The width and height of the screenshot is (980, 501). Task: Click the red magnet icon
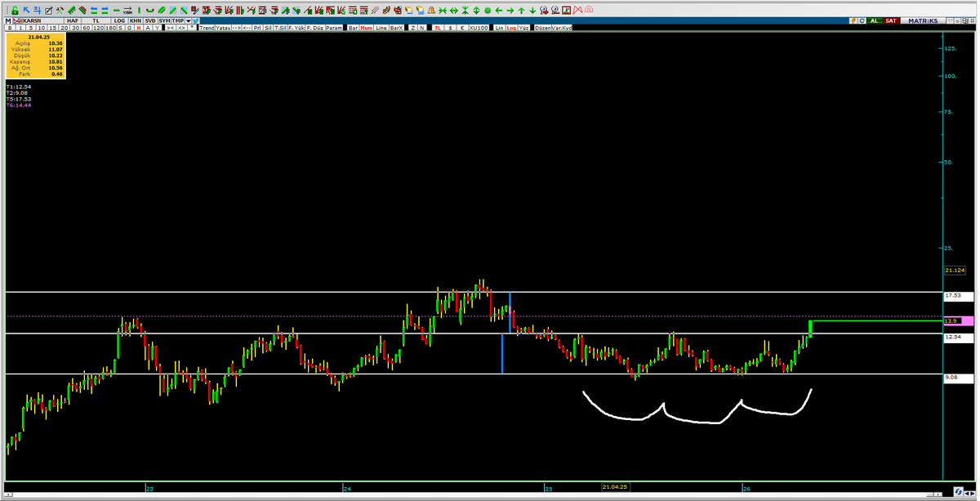[x=589, y=11]
